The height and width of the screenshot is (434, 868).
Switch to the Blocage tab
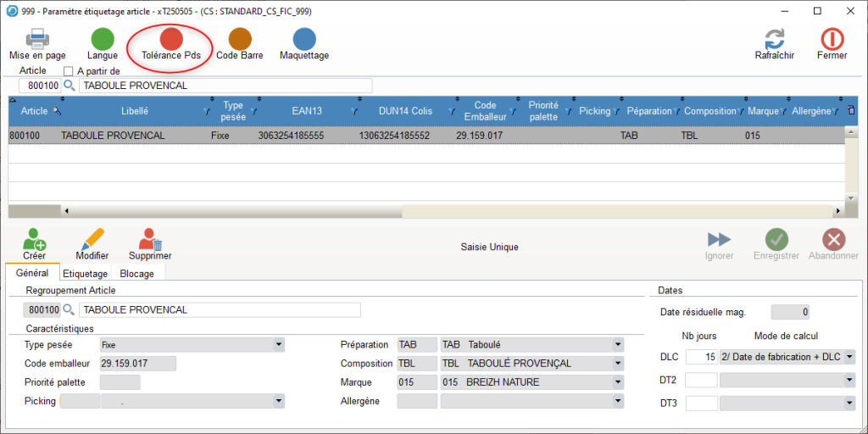coord(136,274)
